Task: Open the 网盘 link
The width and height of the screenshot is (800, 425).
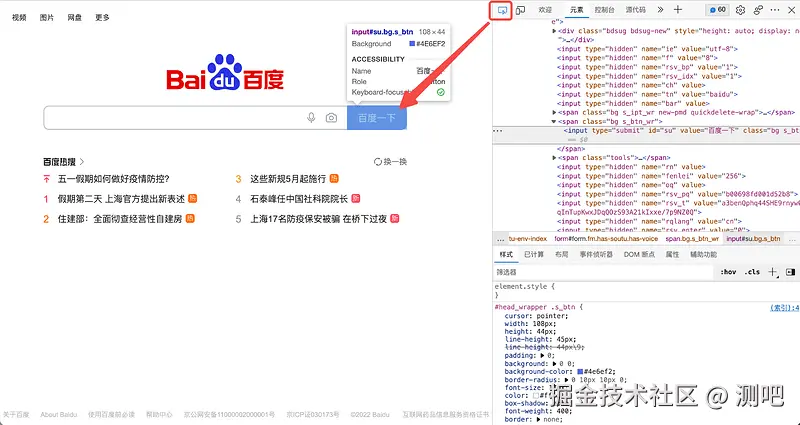Action: (x=74, y=17)
